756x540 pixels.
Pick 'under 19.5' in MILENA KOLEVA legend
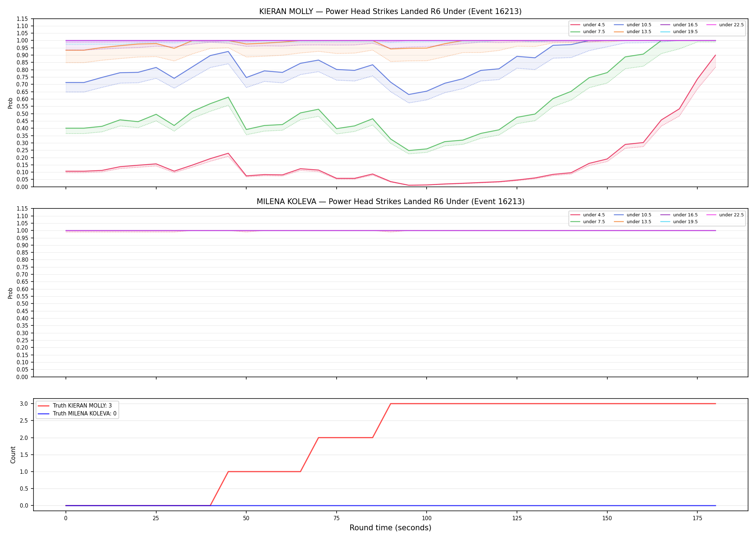(679, 222)
